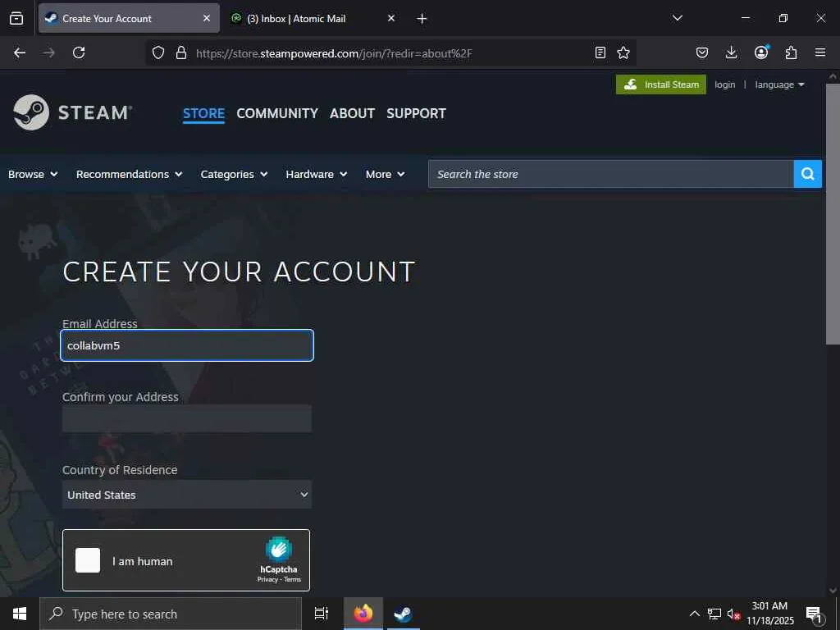Click the Firefox back arrow button
Image resolution: width=840 pixels, height=630 pixels.
click(x=20, y=52)
